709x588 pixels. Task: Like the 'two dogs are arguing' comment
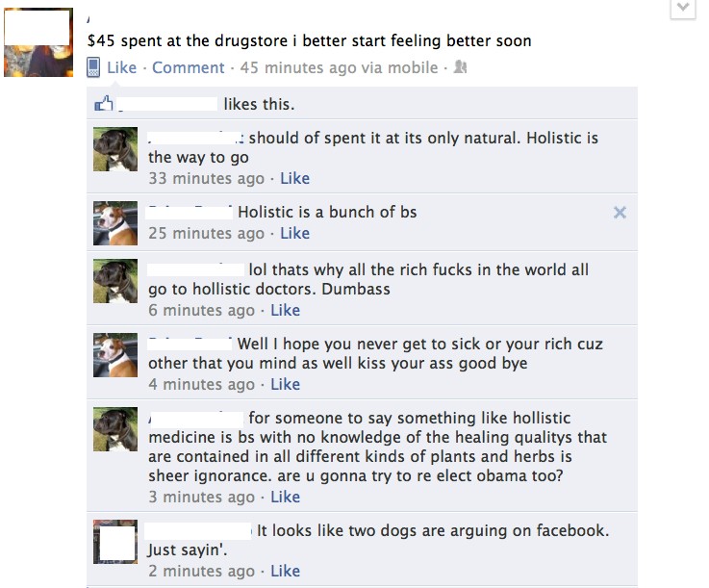pos(286,572)
